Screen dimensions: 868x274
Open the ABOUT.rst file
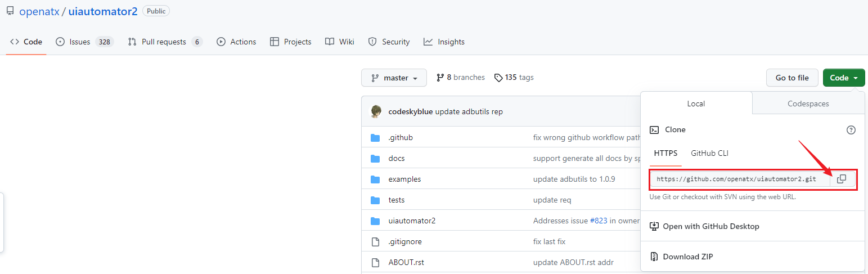point(406,262)
